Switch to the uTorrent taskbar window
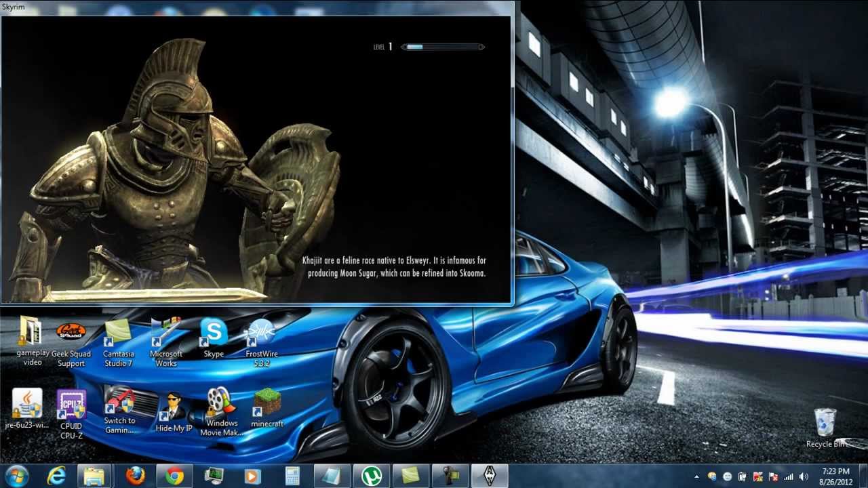The image size is (868, 488). pos(371,476)
